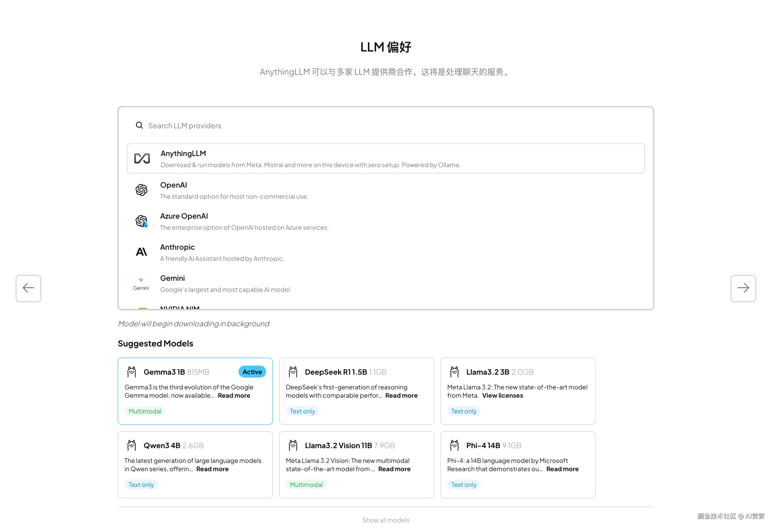Image resolution: width=777 pixels, height=532 pixels.
Task: Read more about DeepSeek R1 1.5B
Action: [x=401, y=396]
